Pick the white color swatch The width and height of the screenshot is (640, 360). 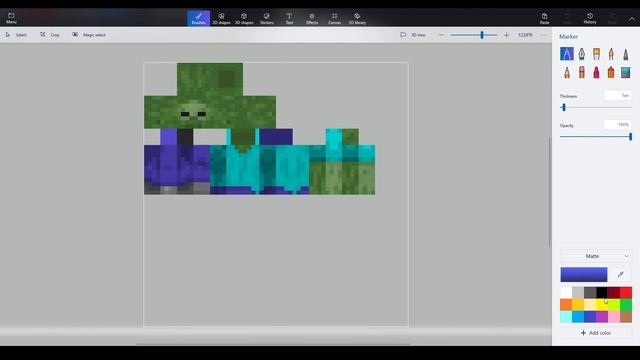pos(566,293)
